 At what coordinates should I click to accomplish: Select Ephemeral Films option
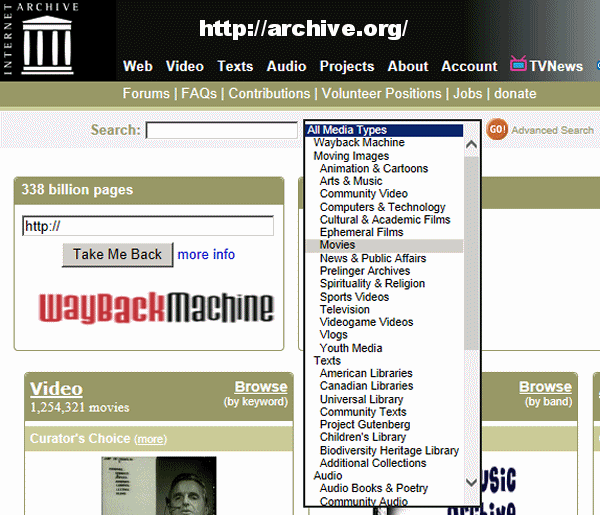[x=385, y=232]
